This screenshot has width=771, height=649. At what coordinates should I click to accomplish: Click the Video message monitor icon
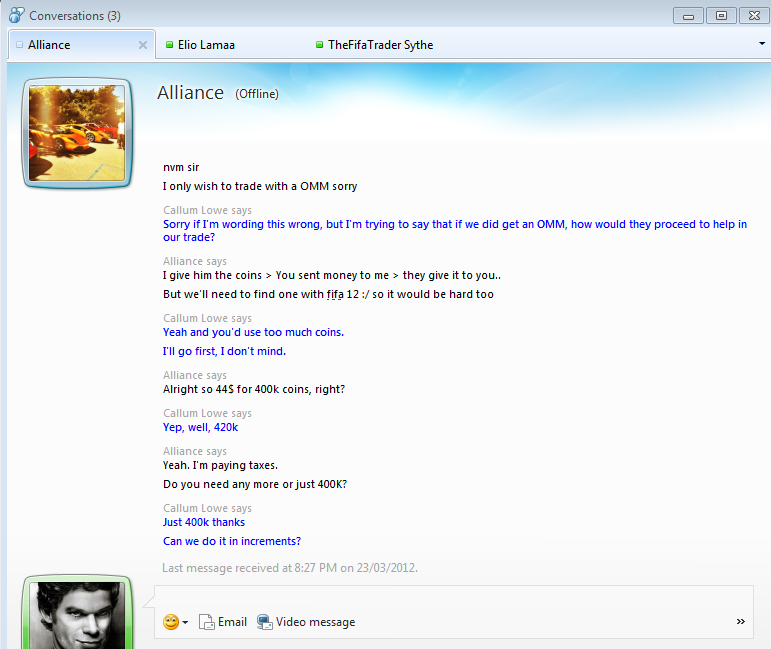tap(265, 622)
